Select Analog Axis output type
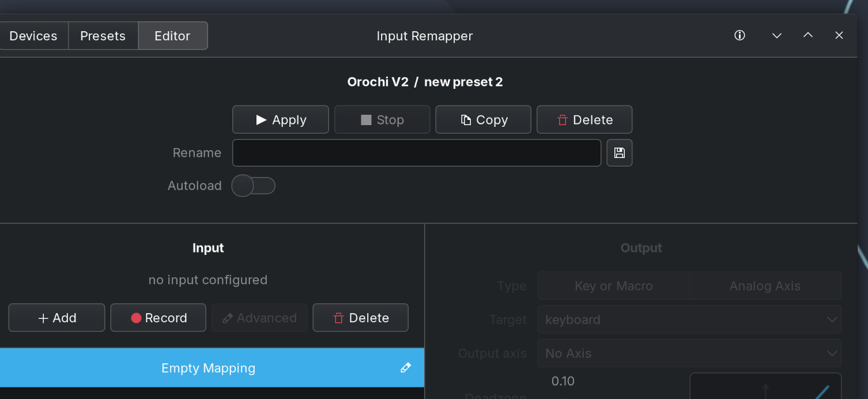868x399 pixels. pos(765,286)
